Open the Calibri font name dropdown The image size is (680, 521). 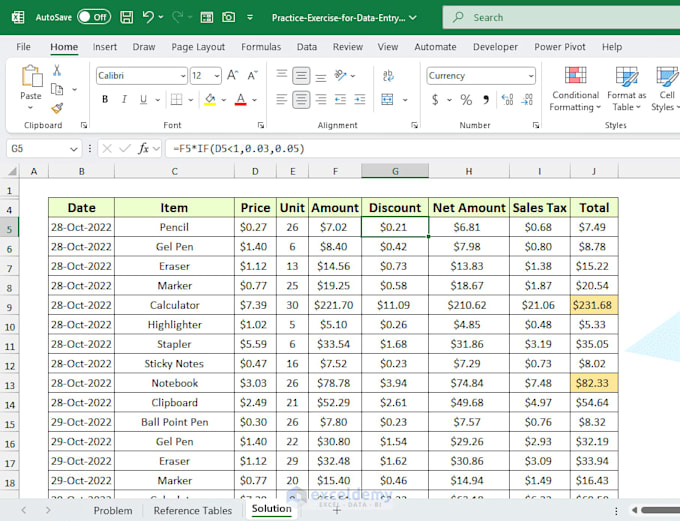[x=183, y=76]
